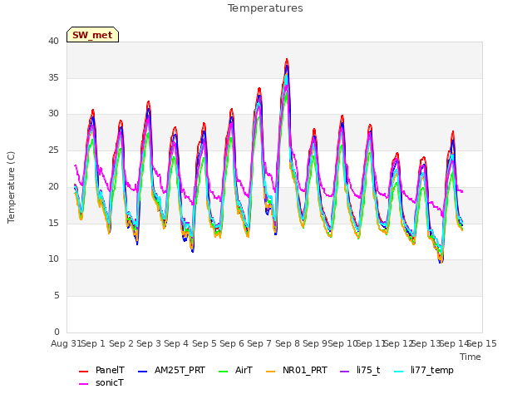Click the 10 y-axis tick label
This screenshot has height=399, width=532.
[x=53, y=259]
